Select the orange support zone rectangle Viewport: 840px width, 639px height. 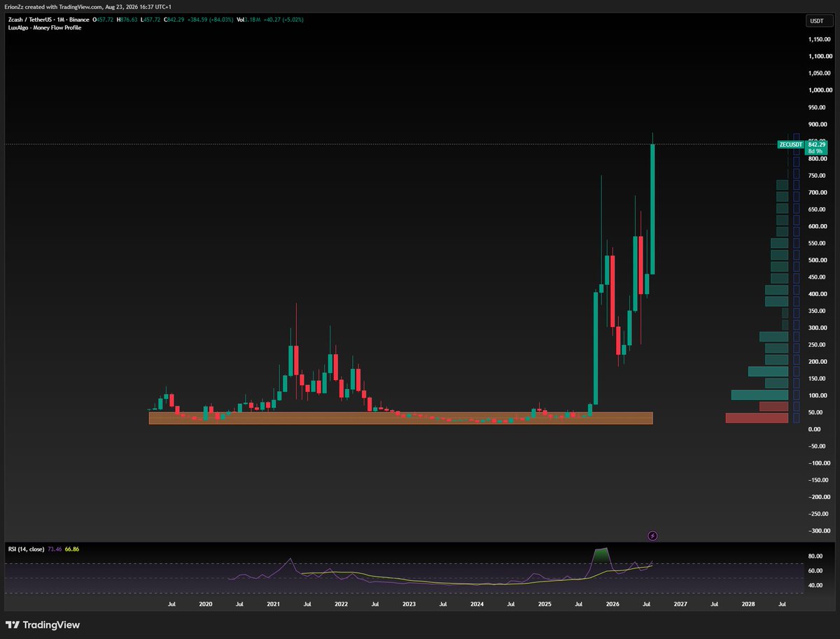click(x=401, y=418)
